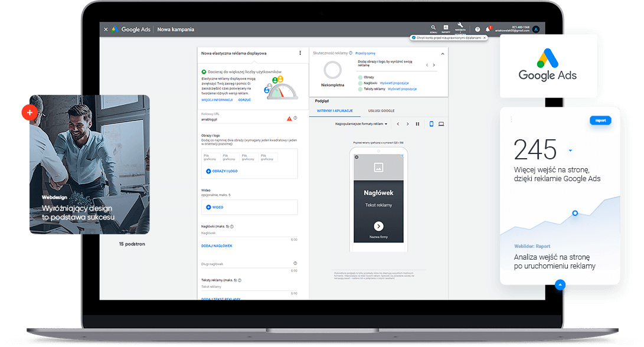Screen dimensions: 644x347
Task: Click 'Wyświetl propozycje' next to Teksty reklamy
Action: click(402, 89)
